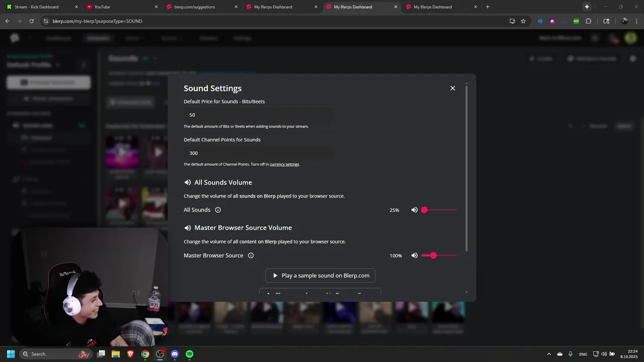Open the Chrome profile avatar
Image resolution: width=644 pixels, height=362 pixels.
tap(624, 21)
